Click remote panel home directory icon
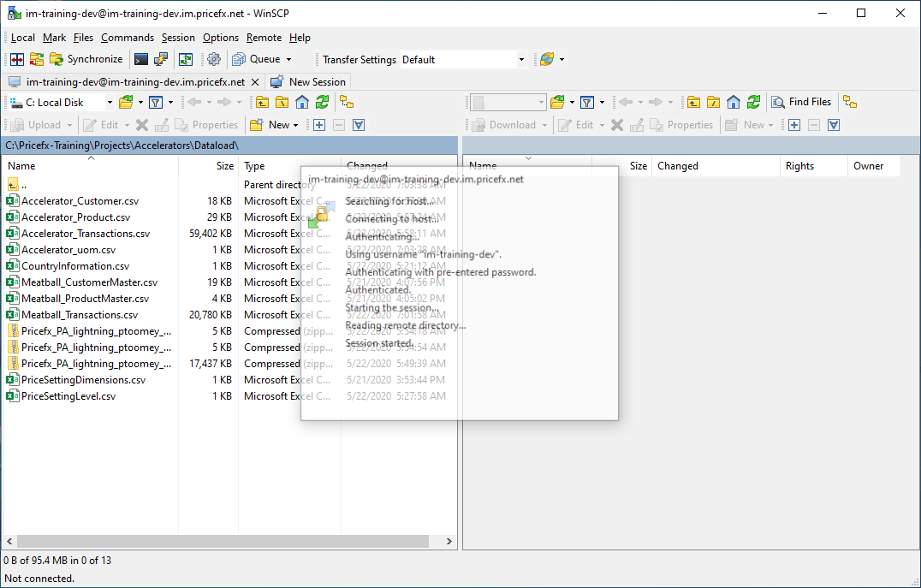This screenshot has width=921, height=588. click(x=734, y=102)
